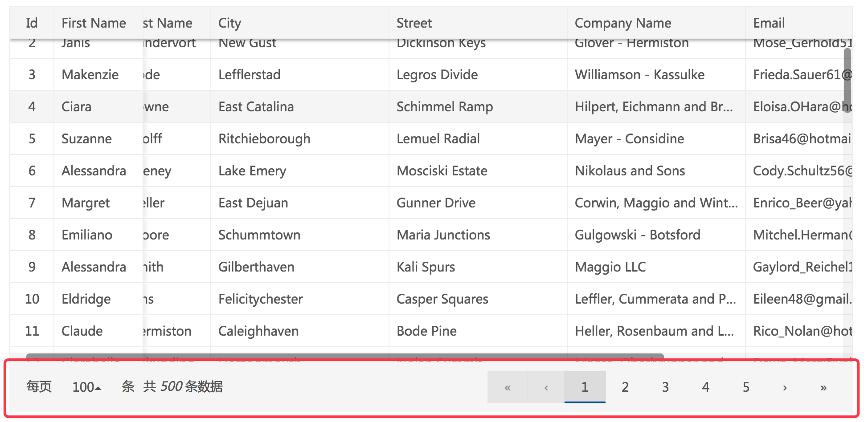Go to page 3

[665, 387]
